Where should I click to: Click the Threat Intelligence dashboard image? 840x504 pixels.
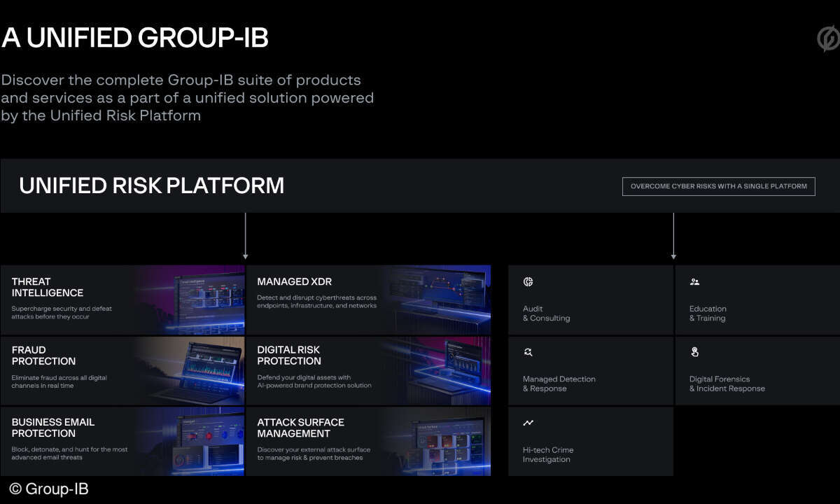click(190, 300)
